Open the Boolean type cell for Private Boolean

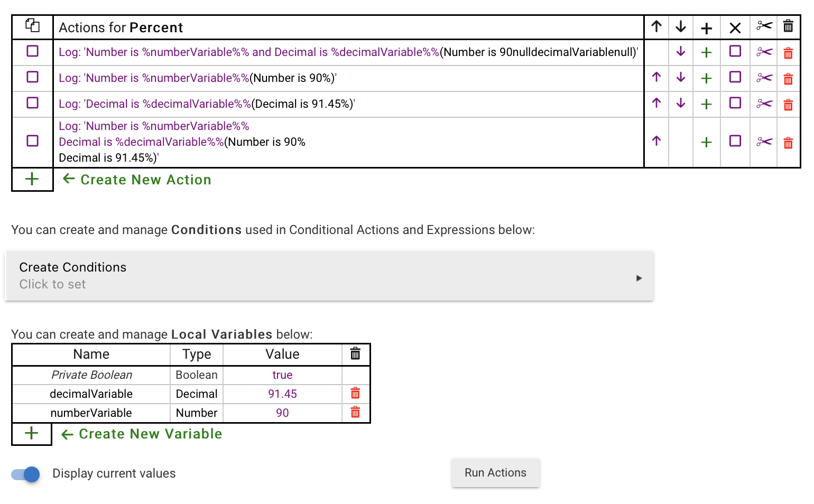(196, 375)
